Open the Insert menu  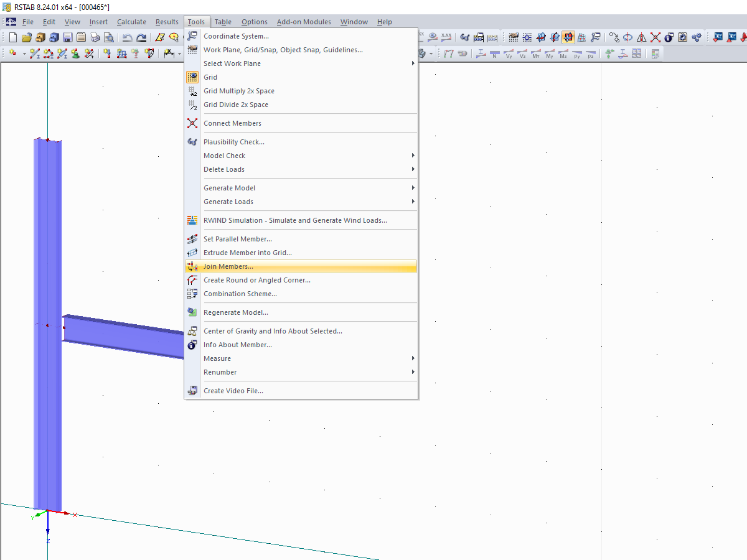point(98,22)
